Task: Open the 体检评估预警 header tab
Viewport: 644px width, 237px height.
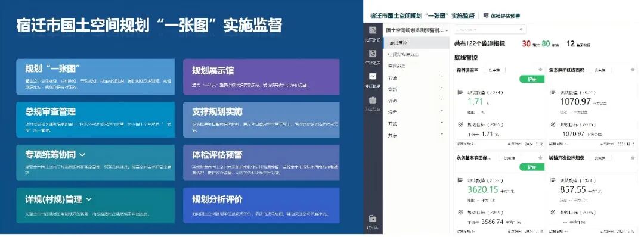Action: (501, 16)
